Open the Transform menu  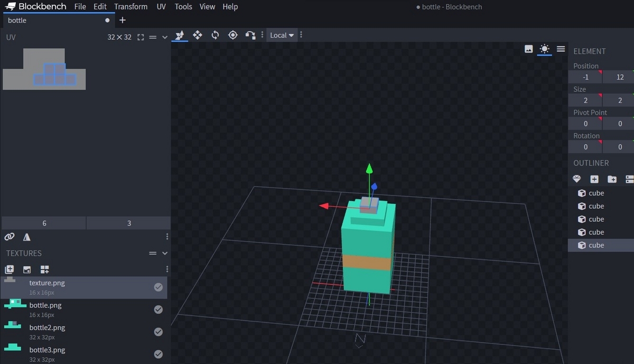point(130,7)
